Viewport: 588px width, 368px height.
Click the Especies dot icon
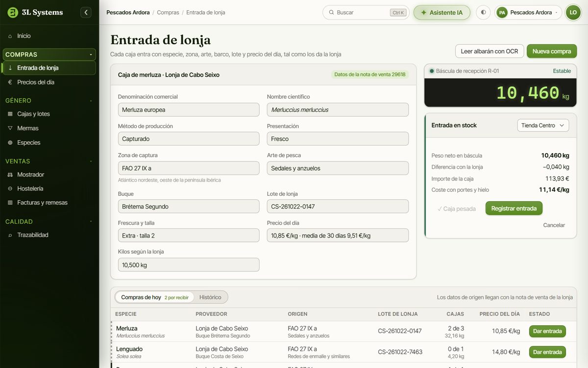[10, 142]
